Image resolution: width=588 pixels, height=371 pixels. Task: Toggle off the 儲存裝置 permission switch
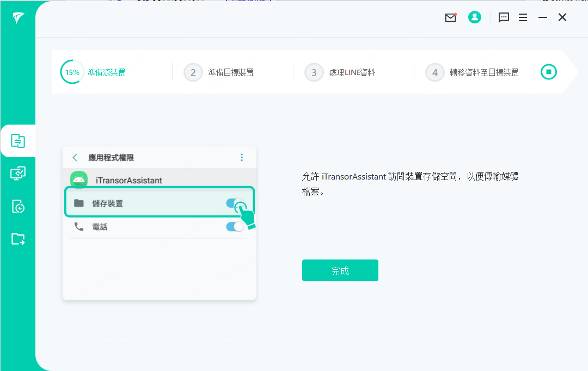pos(234,202)
